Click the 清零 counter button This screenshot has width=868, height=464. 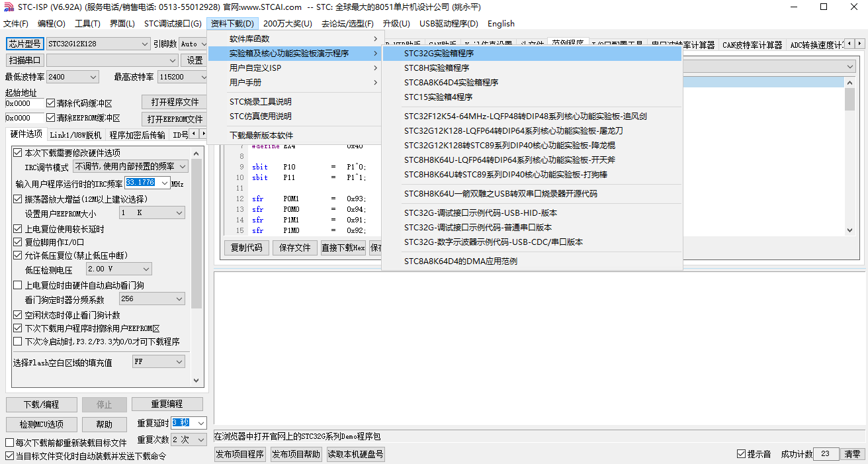coord(853,454)
